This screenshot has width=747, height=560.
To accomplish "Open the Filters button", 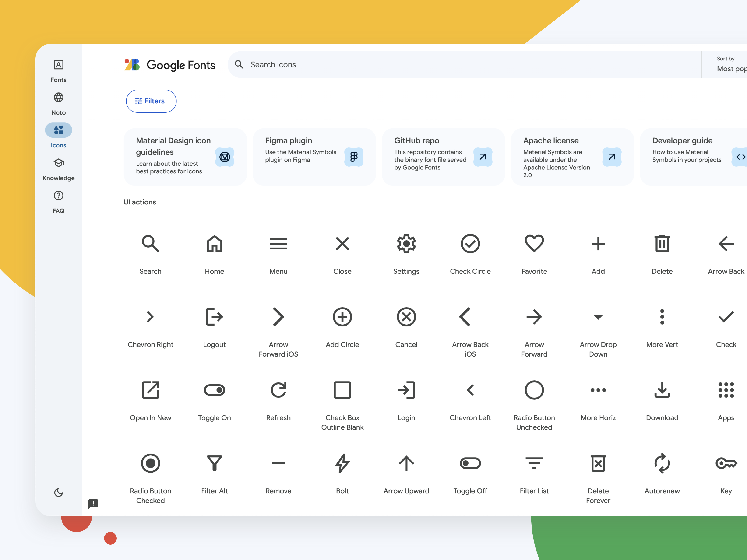I will [x=151, y=101].
